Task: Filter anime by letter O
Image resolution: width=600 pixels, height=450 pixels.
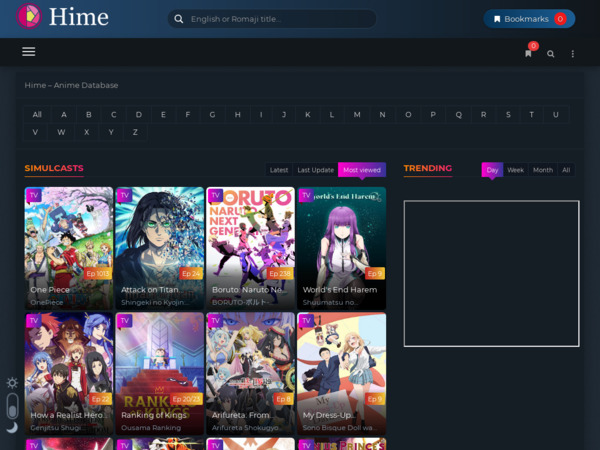Action: pyautogui.click(x=408, y=114)
